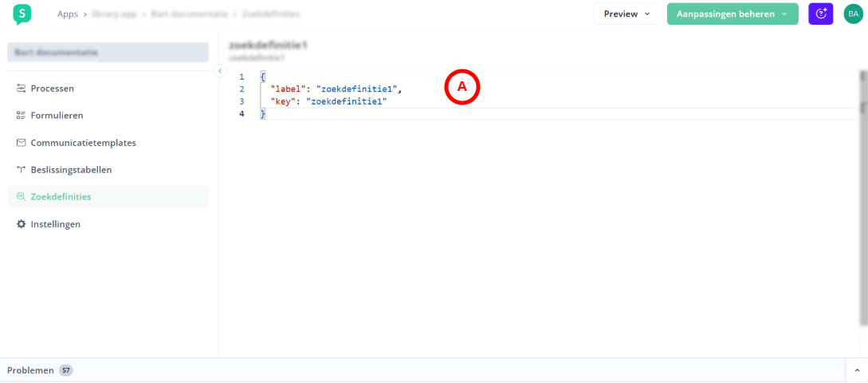Expand the Problemen panel with the arrow
Viewport: 868px width, 383px height.
[856, 370]
